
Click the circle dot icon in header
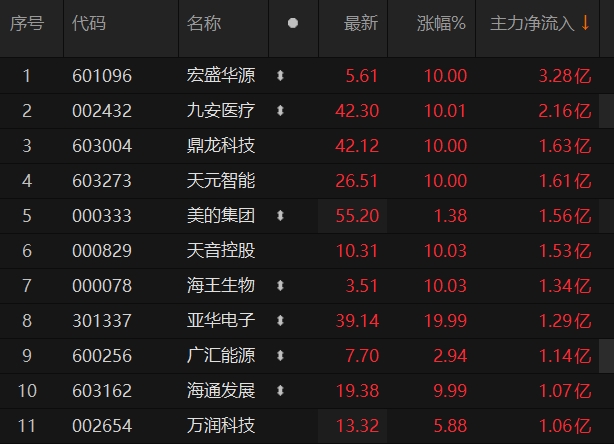292,23
